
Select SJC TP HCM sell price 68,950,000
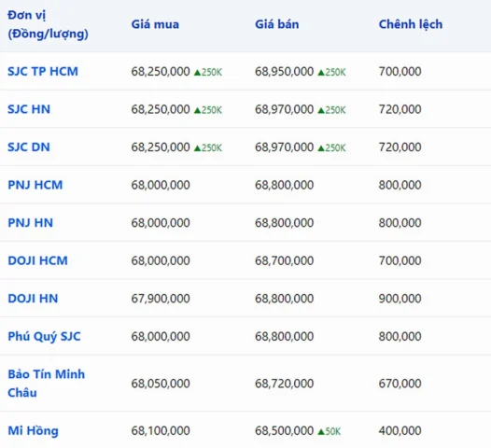284,72
